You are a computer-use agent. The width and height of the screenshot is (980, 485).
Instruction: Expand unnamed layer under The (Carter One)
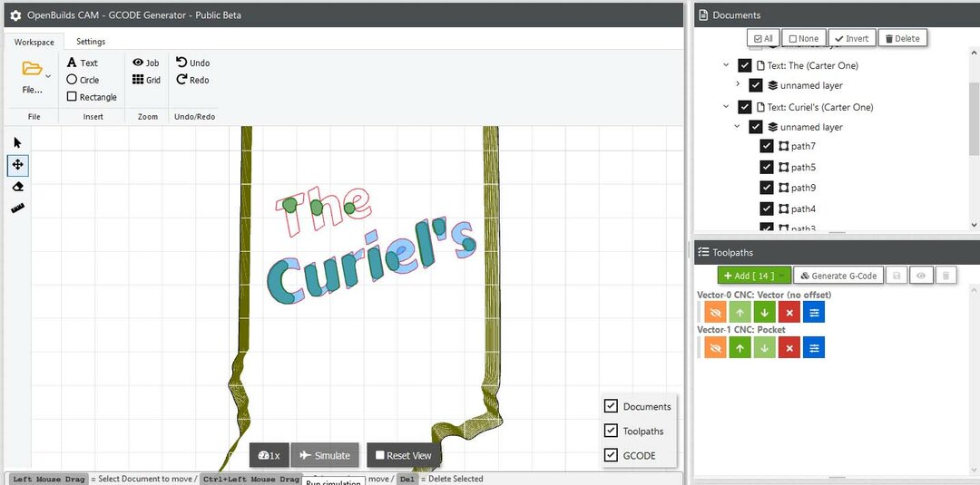738,85
